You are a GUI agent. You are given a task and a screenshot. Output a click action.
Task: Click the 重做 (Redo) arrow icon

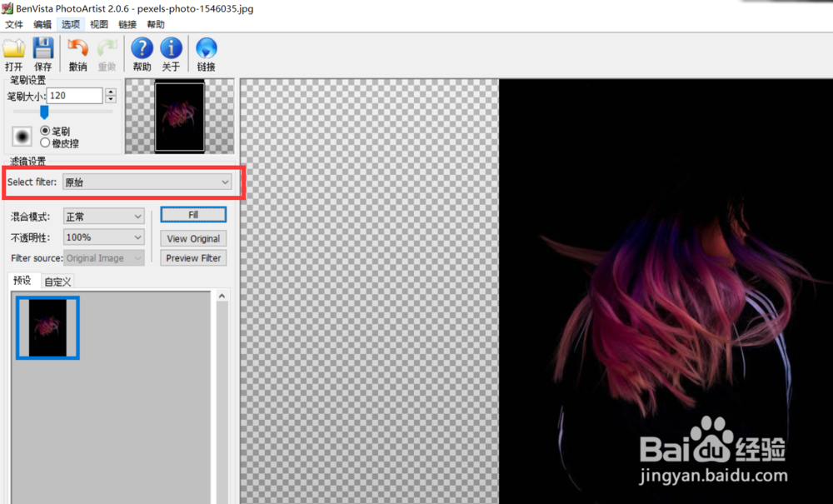[x=107, y=48]
